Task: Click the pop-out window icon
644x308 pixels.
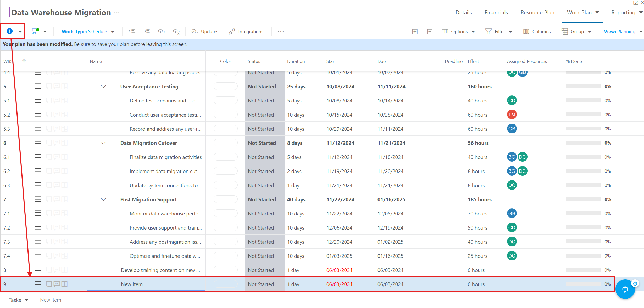Action: [636, 3]
